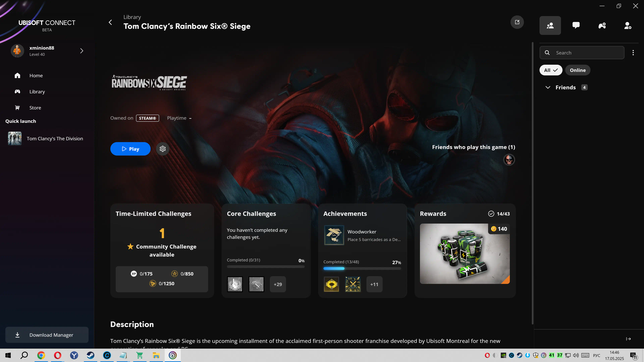Launch Tom Clancy's The Division from Quick launch
The height and width of the screenshot is (362, 644).
click(x=47, y=139)
